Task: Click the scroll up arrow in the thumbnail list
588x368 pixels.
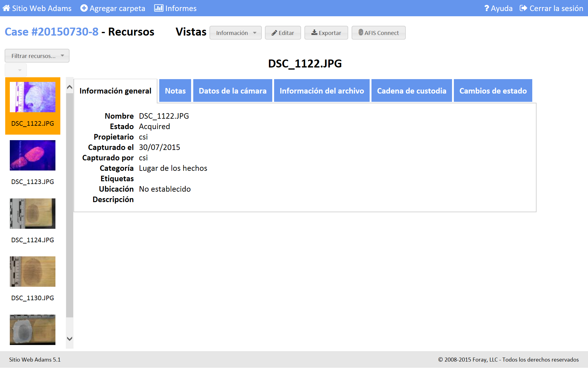Action: [70, 87]
